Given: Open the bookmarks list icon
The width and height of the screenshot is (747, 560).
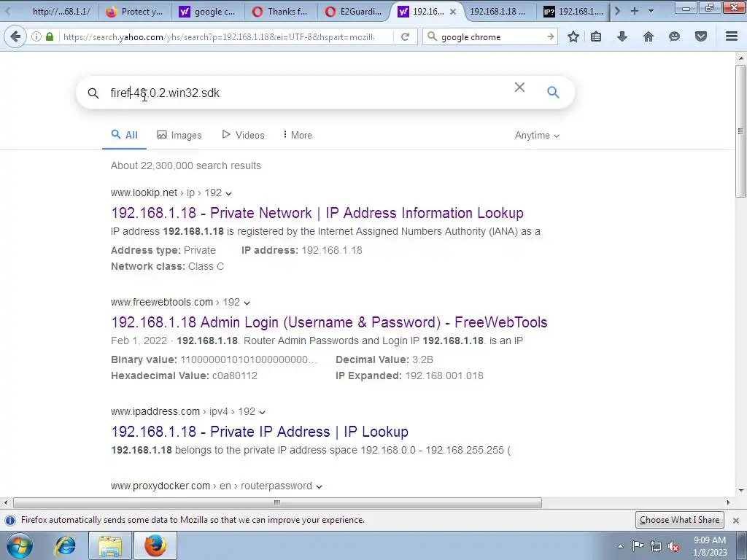Looking at the screenshot, I should pyautogui.click(x=596, y=36).
